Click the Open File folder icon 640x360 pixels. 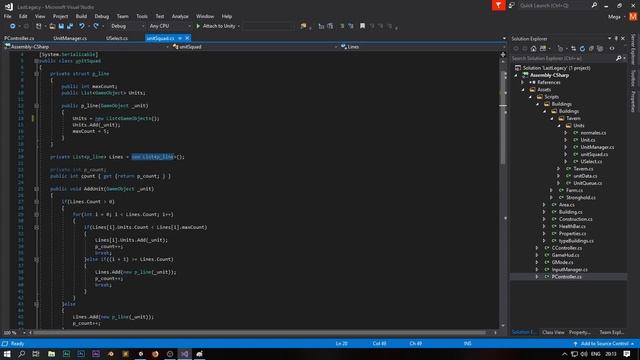tap(52, 26)
